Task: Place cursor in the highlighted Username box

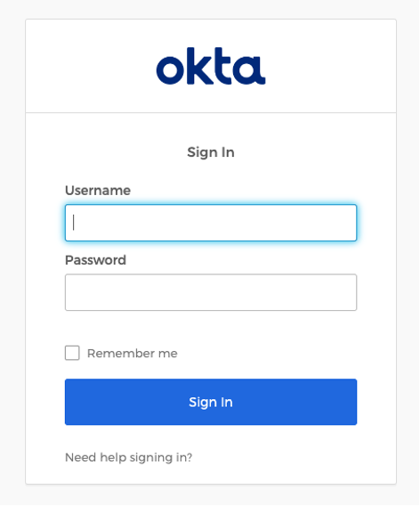Action: pyautogui.click(x=211, y=223)
